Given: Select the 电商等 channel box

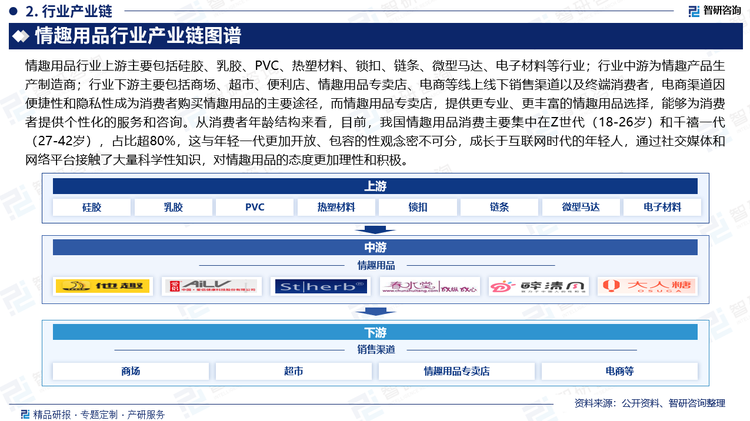Looking at the screenshot, I should 620,371.
